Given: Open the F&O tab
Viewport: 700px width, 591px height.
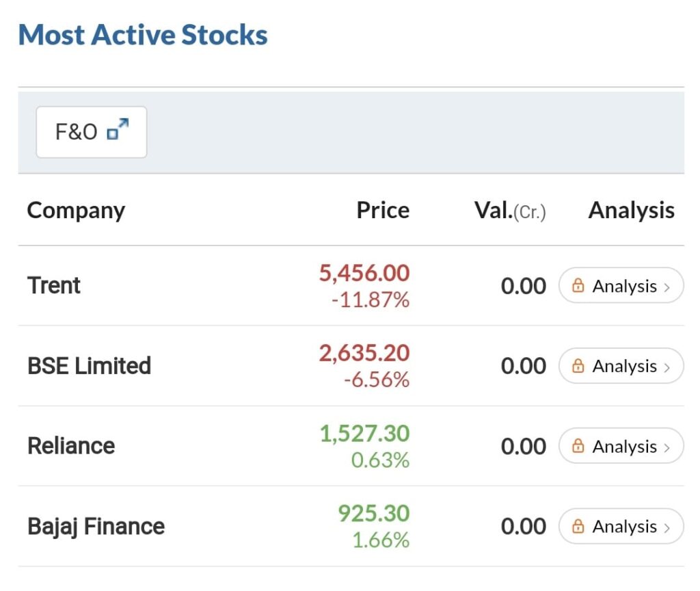Looking at the screenshot, I should pyautogui.click(x=92, y=132).
